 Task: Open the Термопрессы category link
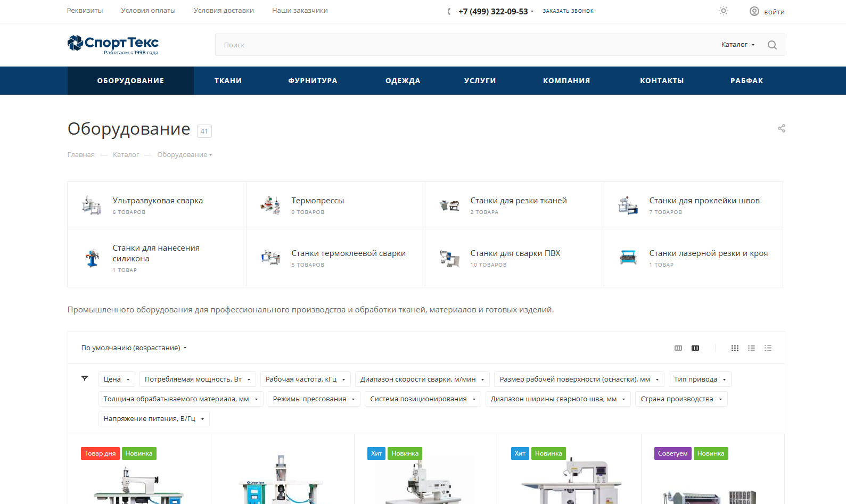[x=318, y=201]
